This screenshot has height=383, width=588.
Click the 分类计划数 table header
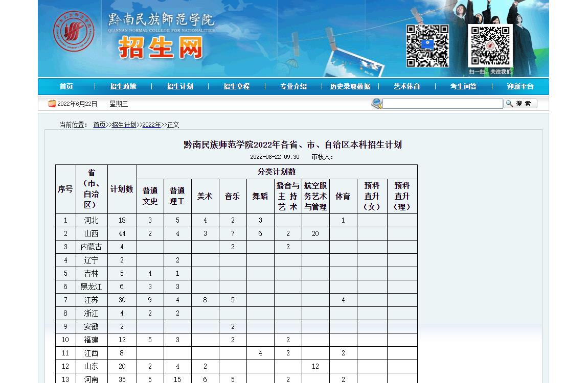coord(277,172)
